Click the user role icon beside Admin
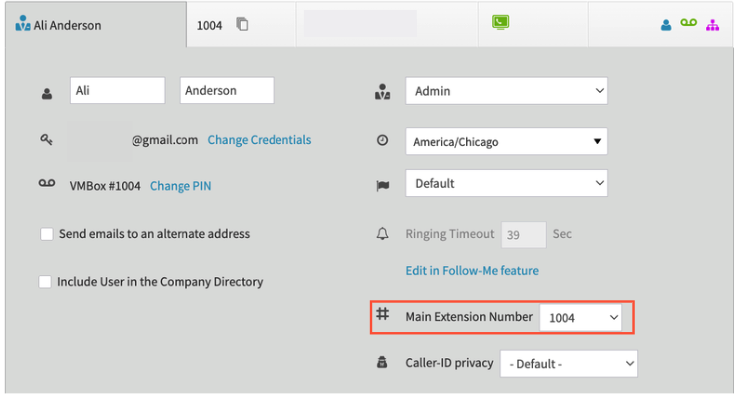This screenshot has height=396, width=741. pyautogui.click(x=382, y=92)
